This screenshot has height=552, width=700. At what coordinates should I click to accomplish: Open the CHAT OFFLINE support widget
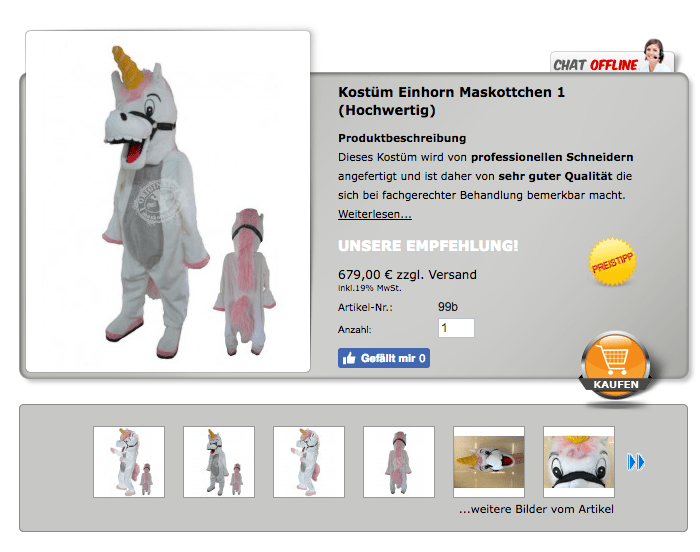611,61
